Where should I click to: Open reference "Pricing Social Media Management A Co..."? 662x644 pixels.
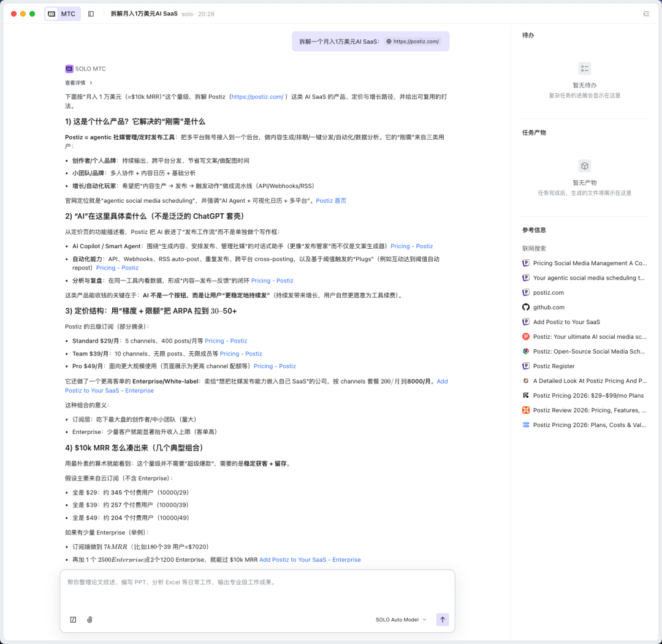(x=584, y=263)
